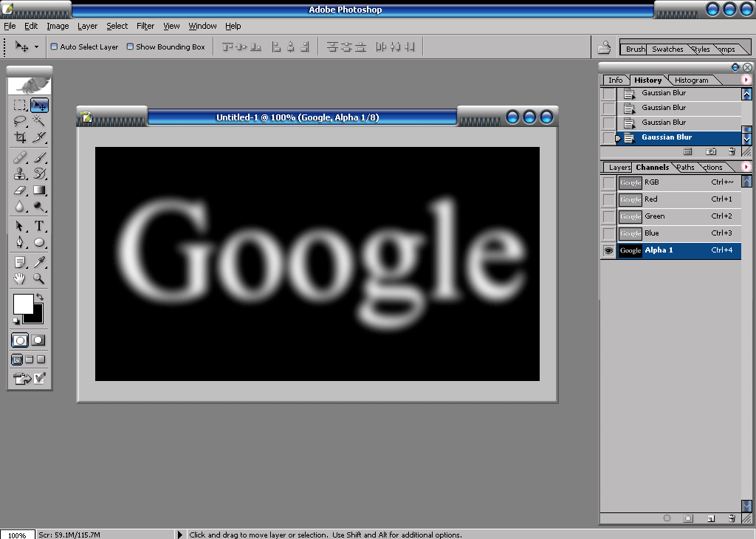
Task: Switch to the Paths tab
Action: (x=685, y=168)
